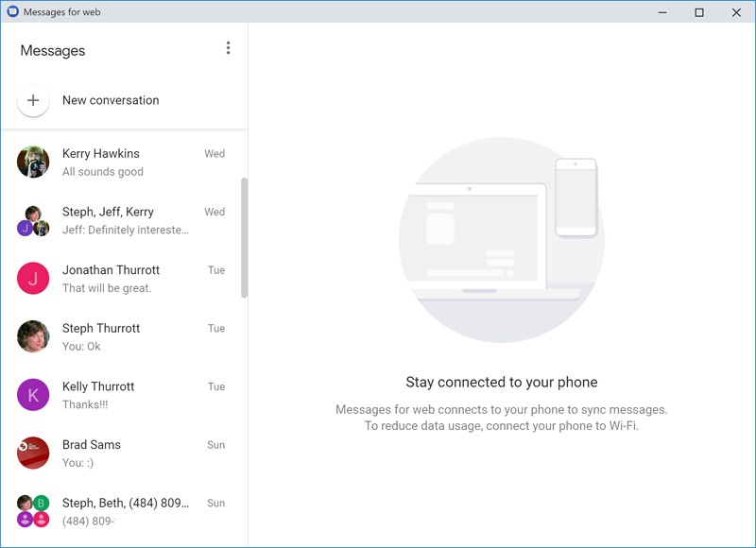Minimize the Messages for web window
This screenshot has width=756, height=548.
(x=663, y=12)
